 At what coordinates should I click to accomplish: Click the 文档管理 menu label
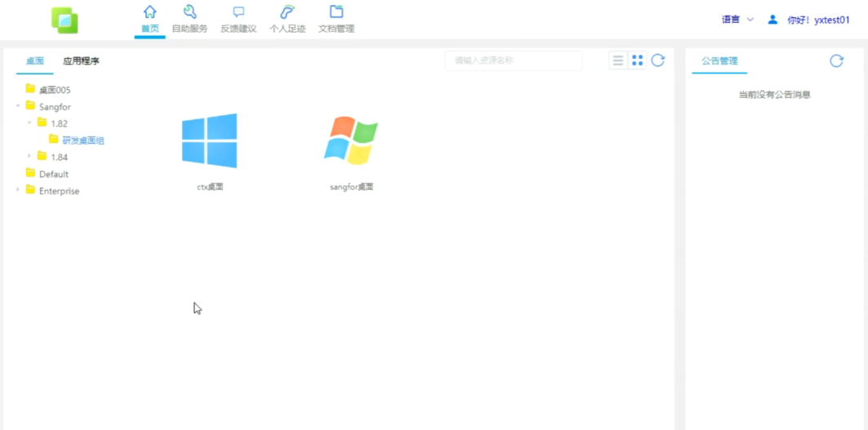coord(336,29)
